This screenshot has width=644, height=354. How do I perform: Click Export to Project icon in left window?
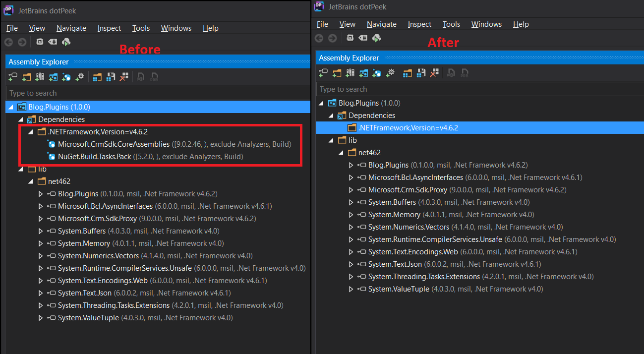pyautogui.click(x=141, y=77)
